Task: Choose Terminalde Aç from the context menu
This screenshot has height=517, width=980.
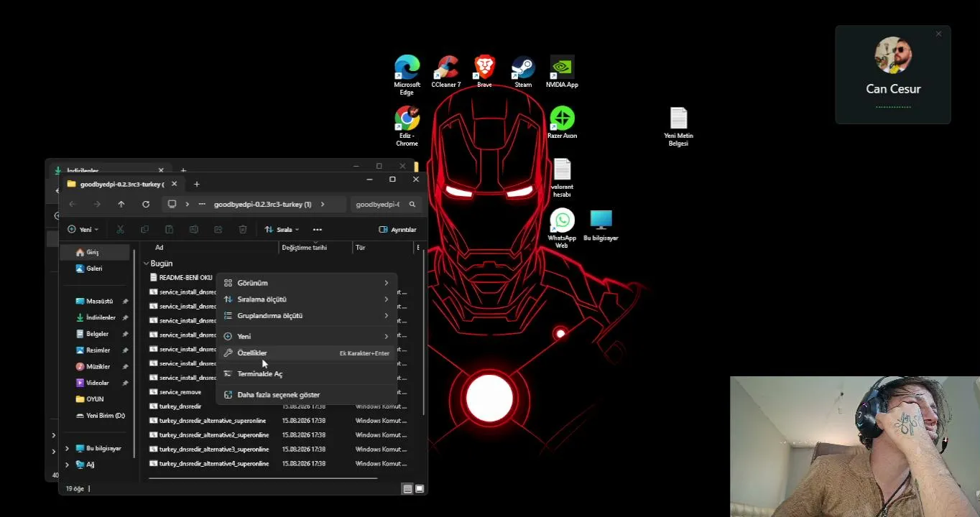Action: [x=307, y=374]
